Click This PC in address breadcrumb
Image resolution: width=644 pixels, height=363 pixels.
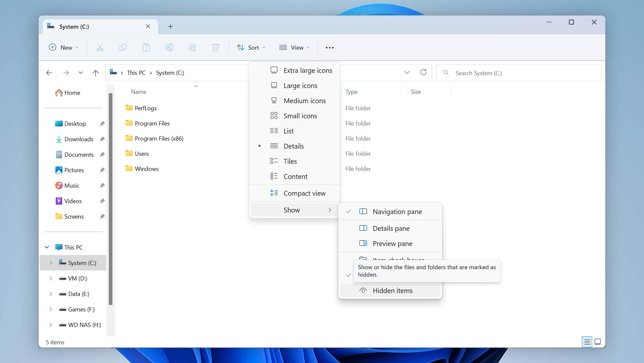click(136, 73)
